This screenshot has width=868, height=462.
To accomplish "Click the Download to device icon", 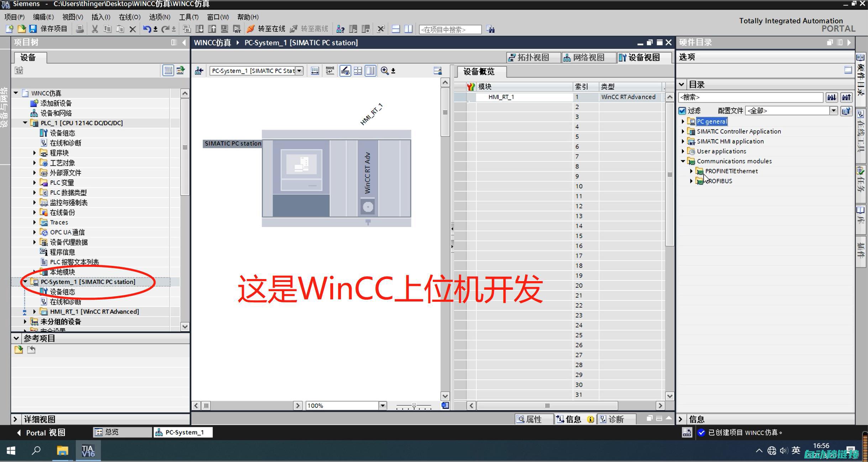I will [199, 29].
